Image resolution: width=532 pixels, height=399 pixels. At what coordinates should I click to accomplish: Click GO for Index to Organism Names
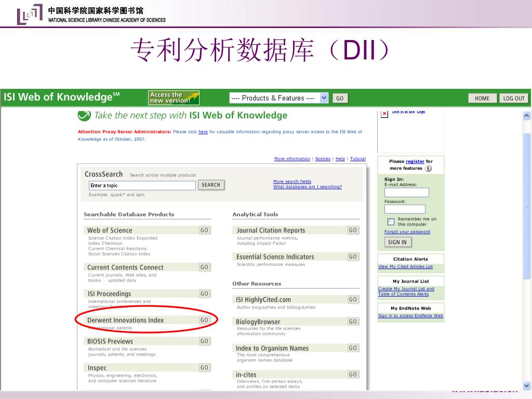click(x=353, y=348)
